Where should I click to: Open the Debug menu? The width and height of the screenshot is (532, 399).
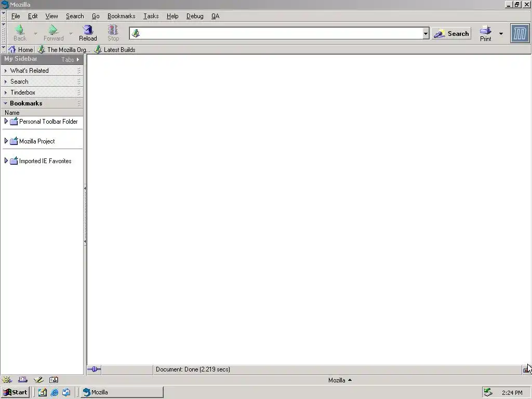[x=195, y=16]
